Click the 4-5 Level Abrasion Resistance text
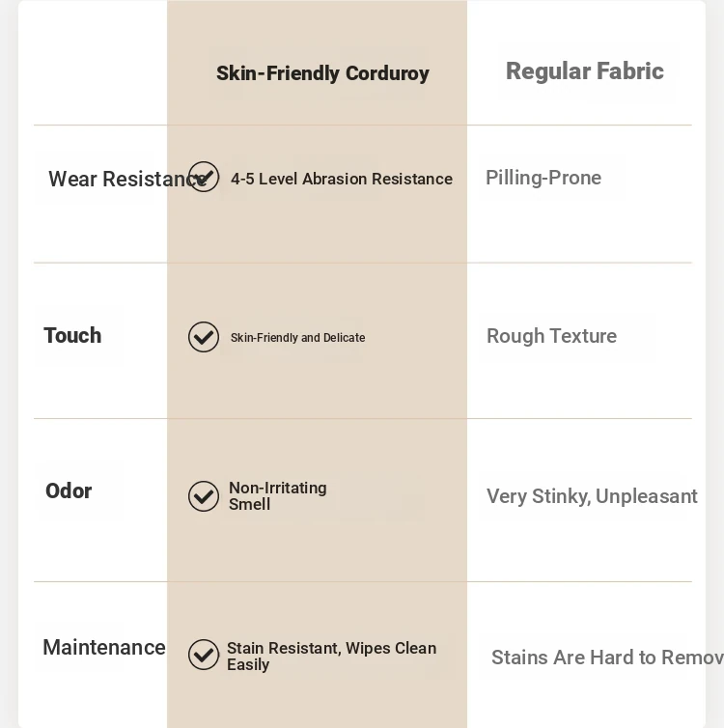724x728 pixels. [342, 179]
